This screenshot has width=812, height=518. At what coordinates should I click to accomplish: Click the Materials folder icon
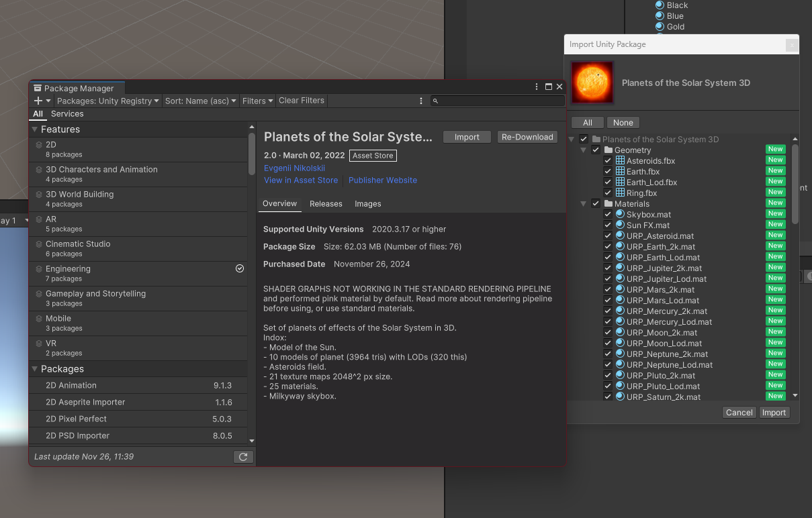coord(608,203)
